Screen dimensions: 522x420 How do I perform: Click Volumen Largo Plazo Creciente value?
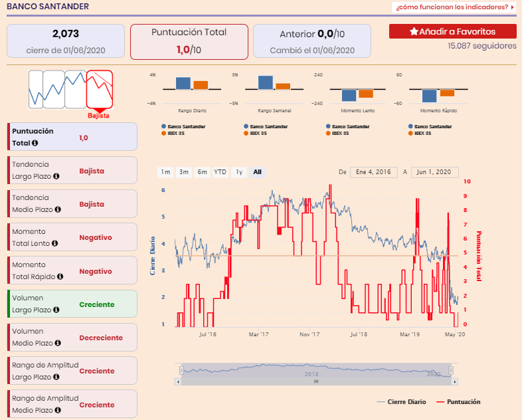coord(97,304)
